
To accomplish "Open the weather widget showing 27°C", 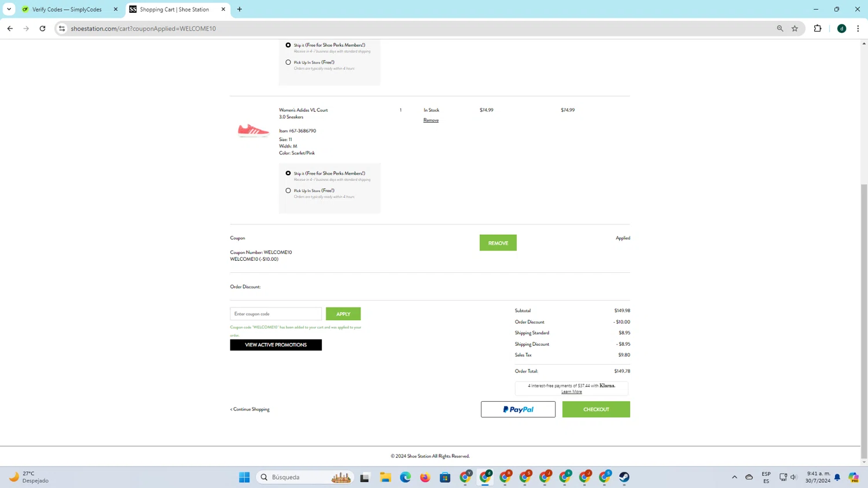I will pos(29,477).
